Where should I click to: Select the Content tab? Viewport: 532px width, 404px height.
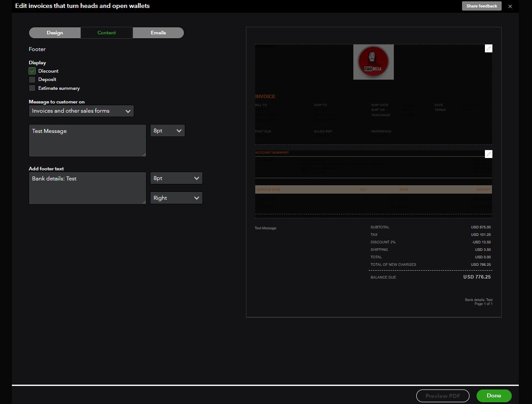point(106,33)
